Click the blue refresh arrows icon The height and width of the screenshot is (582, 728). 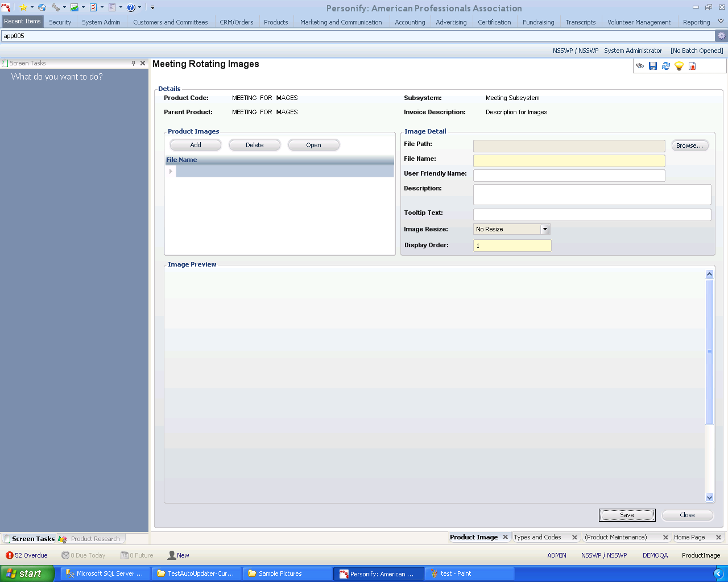tap(665, 66)
